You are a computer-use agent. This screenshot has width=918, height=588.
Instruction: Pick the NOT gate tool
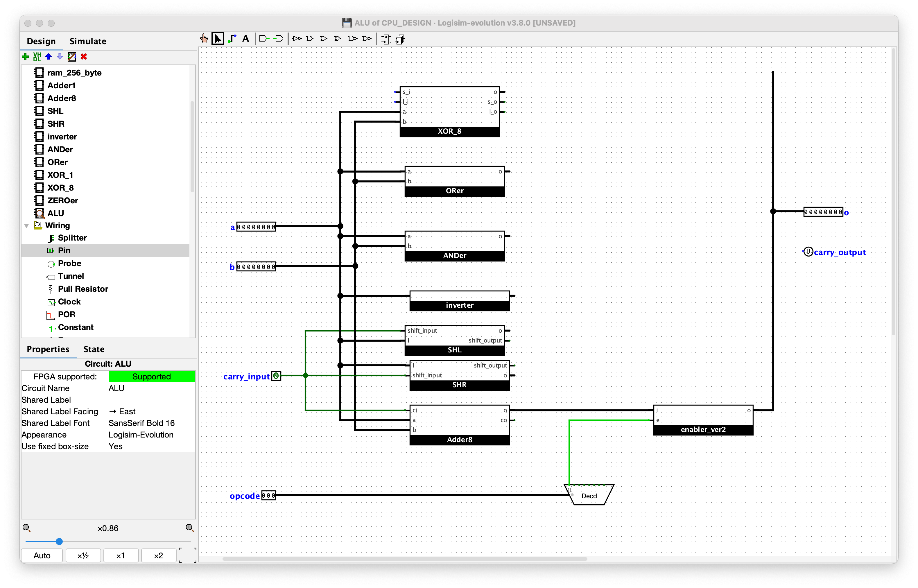pyautogui.click(x=297, y=39)
